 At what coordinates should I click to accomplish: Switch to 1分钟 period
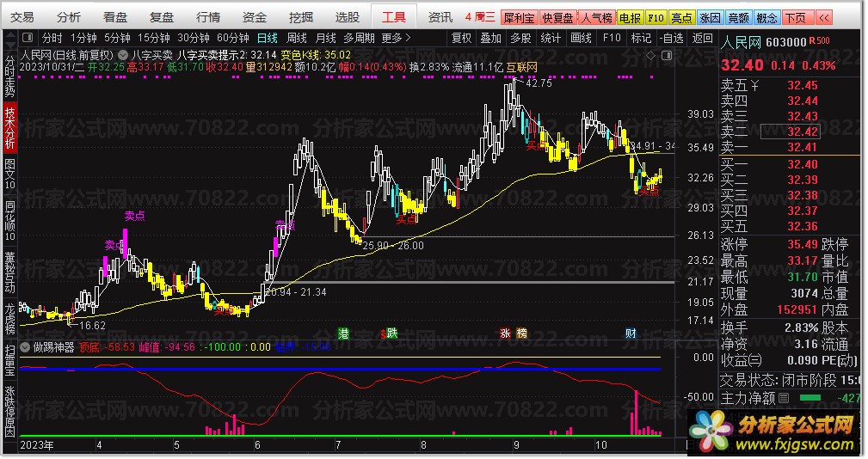coord(83,38)
